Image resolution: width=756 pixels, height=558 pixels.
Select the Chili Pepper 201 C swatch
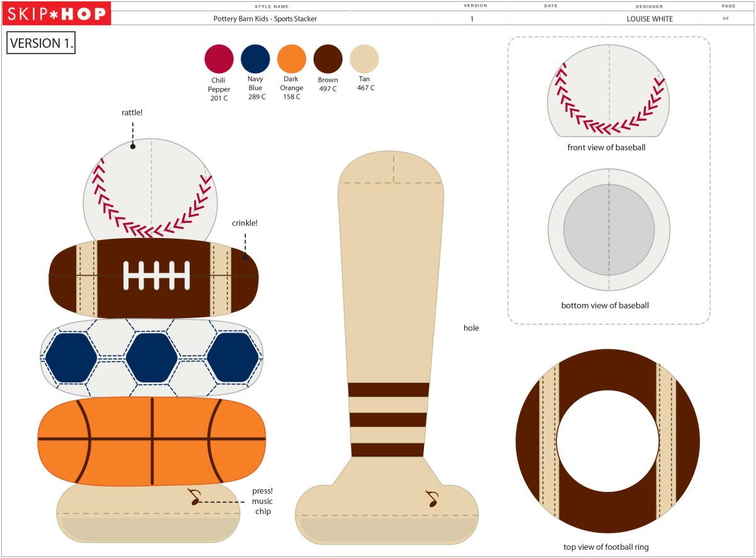[219, 59]
